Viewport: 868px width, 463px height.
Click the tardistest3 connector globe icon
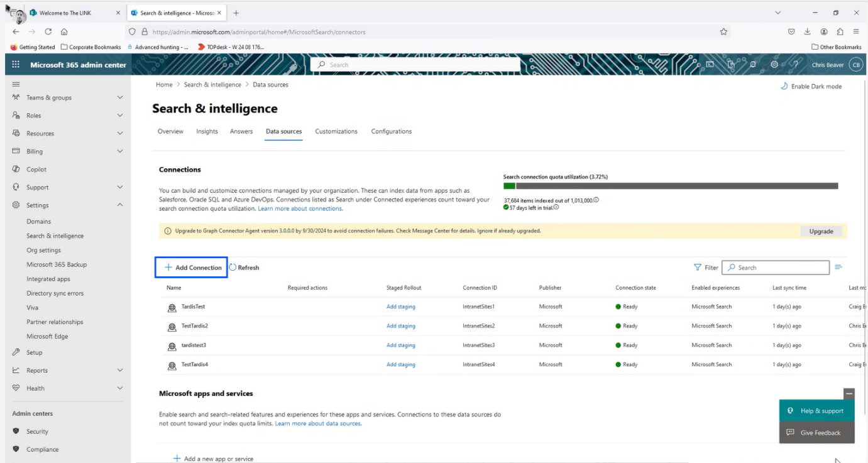click(x=172, y=347)
